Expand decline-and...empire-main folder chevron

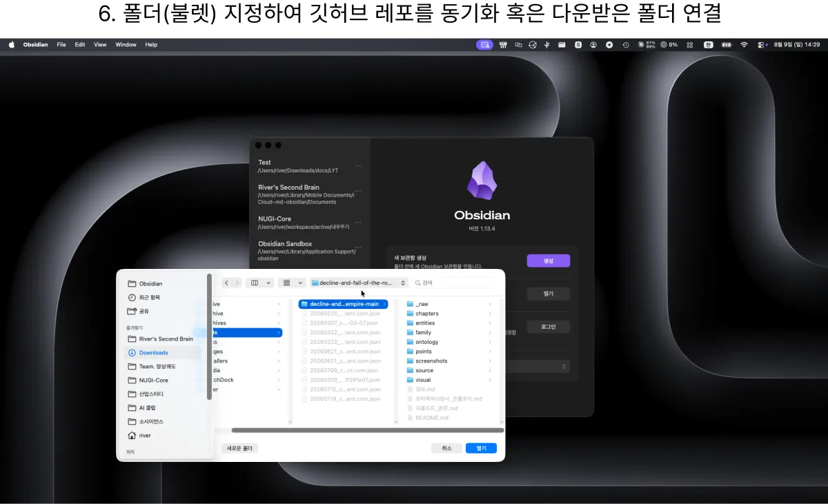click(x=384, y=304)
